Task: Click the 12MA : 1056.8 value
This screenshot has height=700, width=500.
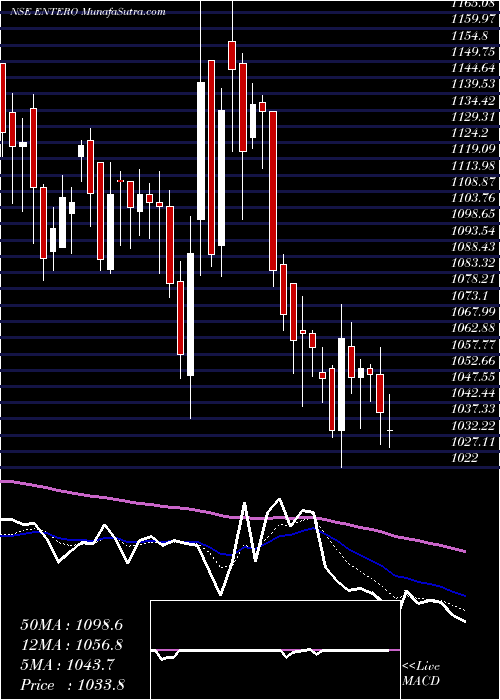Action: pyautogui.click(x=71, y=645)
